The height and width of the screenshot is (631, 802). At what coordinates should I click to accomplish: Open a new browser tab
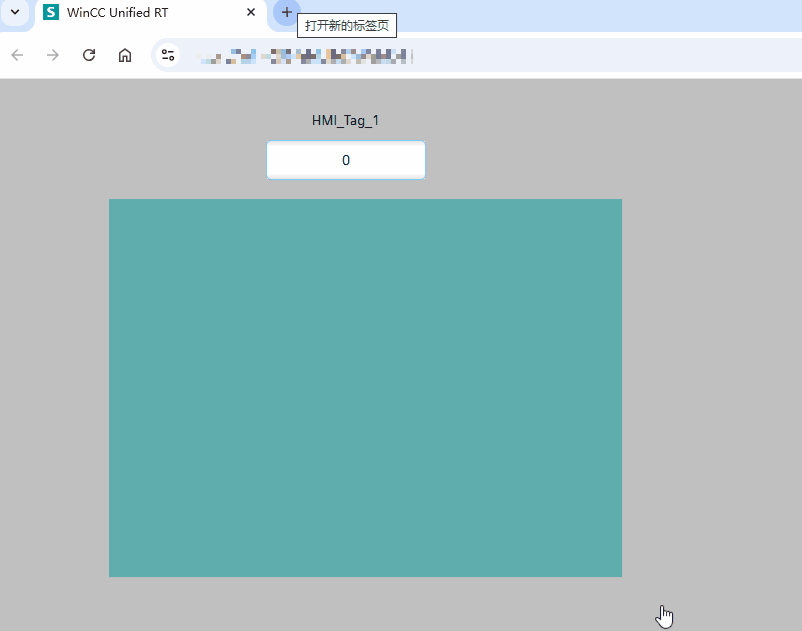click(x=286, y=13)
